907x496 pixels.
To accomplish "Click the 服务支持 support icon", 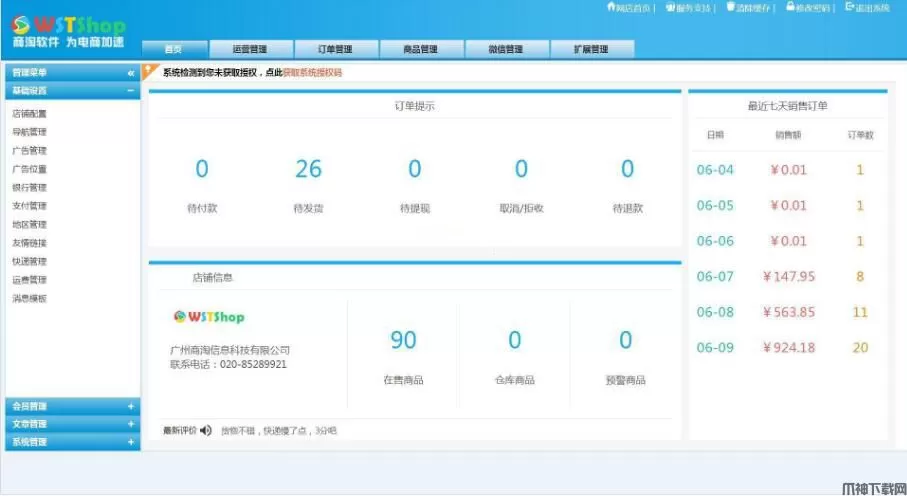I will click(x=670, y=8).
